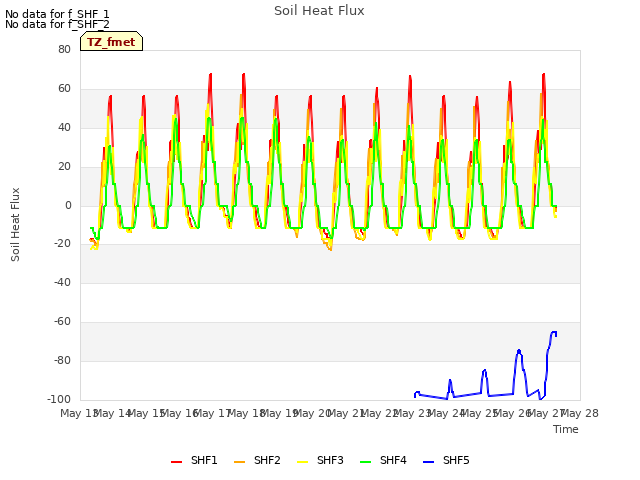The height and width of the screenshot is (480, 640).
Task: Click the TZ_fmet annotation label
Action: tap(111, 42)
